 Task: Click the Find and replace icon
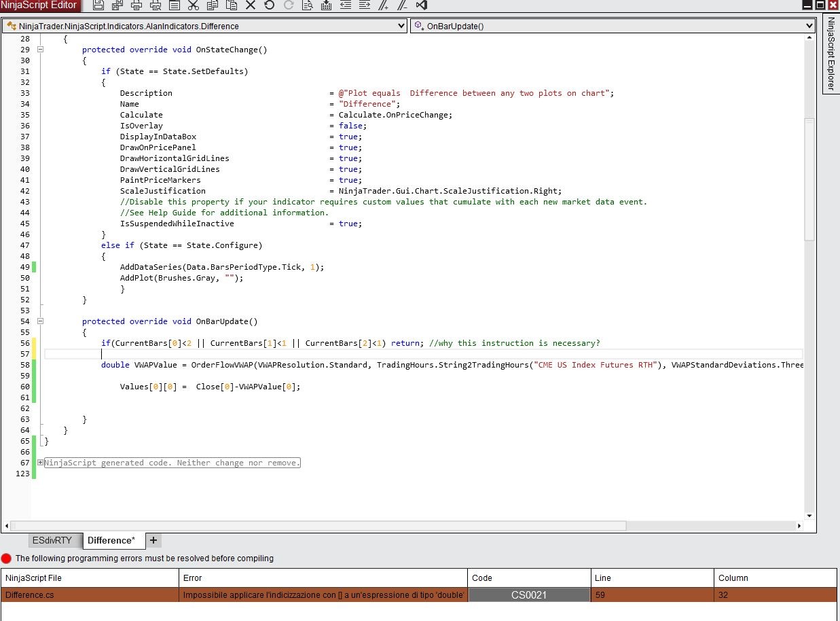308,5
